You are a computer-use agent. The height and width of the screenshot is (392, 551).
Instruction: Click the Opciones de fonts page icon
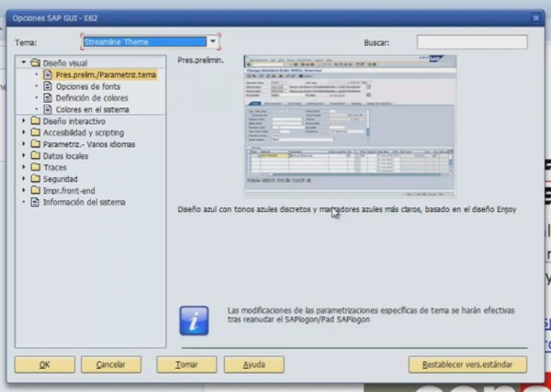pyautogui.click(x=48, y=86)
